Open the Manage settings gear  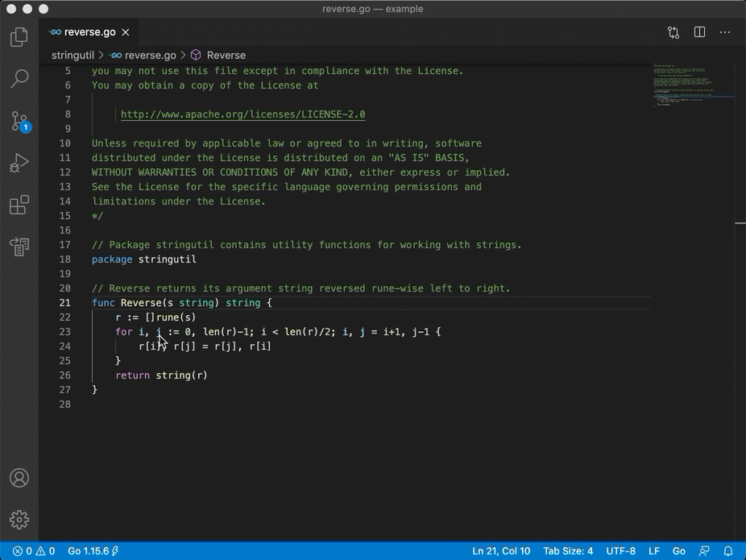click(19, 520)
